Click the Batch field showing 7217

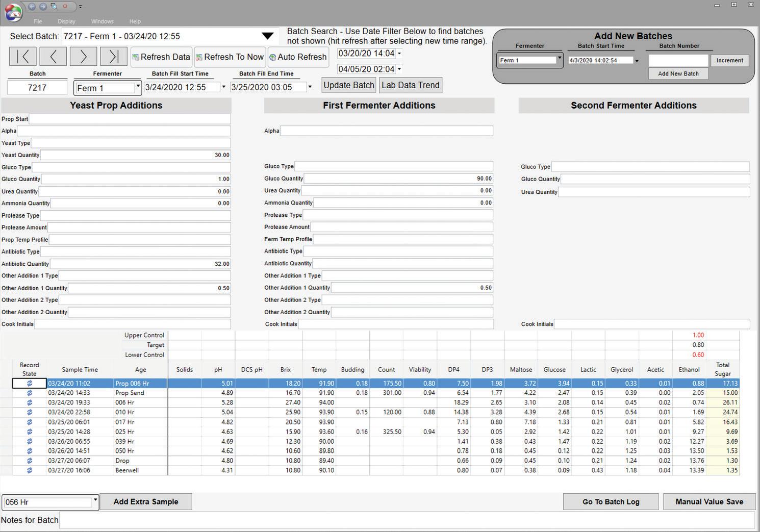(x=37, y=88)
